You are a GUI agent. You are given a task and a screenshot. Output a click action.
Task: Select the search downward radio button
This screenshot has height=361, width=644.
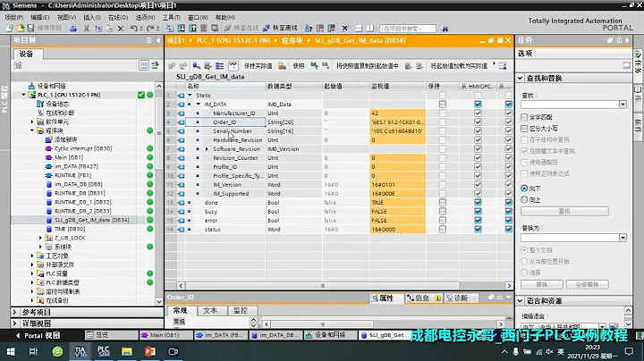[x=524, y=189]
